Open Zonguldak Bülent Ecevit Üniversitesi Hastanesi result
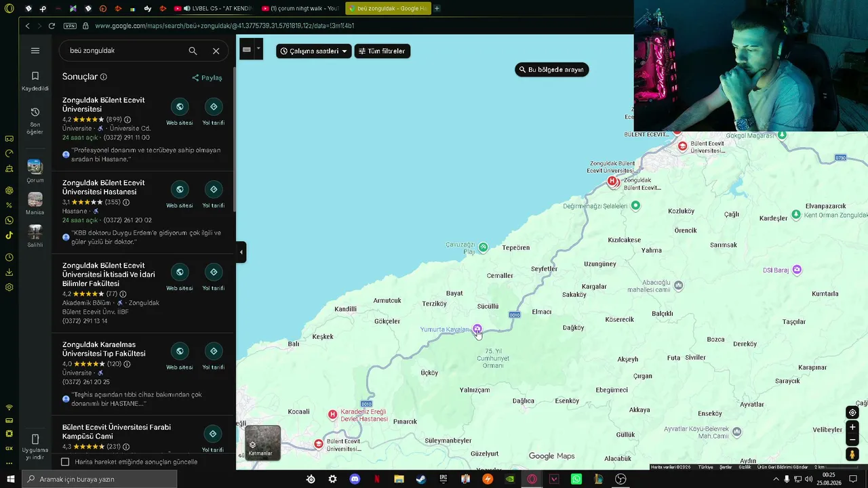The image size is (868, 488). [104, 187]
